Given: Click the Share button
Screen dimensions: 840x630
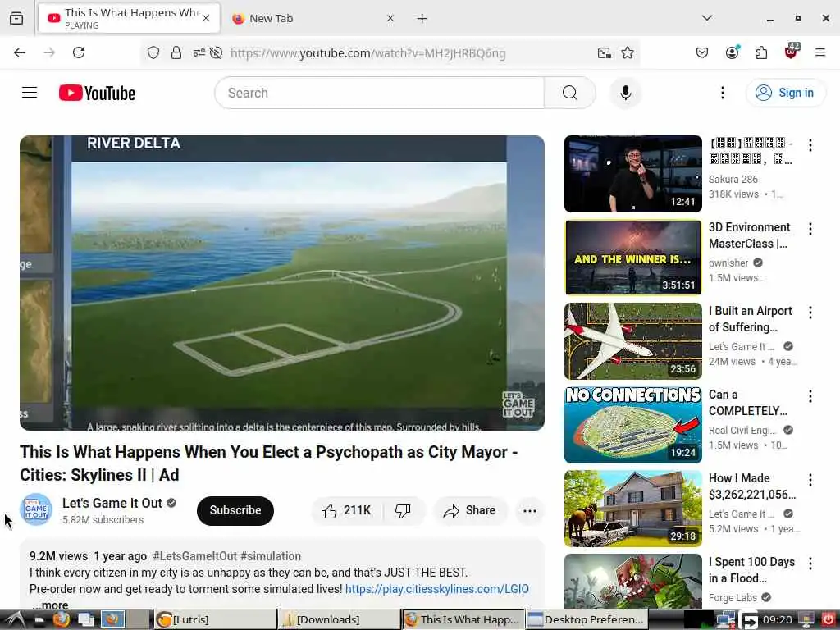Looking at the screenshot, I should 469,510.
